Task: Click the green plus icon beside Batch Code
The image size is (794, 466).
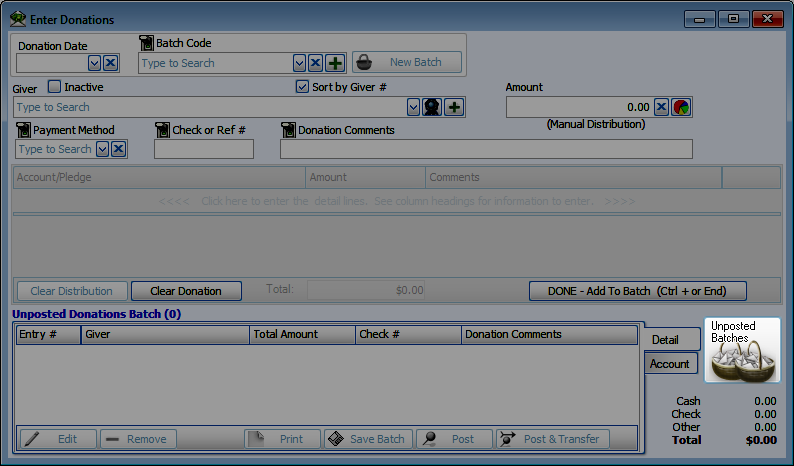Action: pos(335,63)
